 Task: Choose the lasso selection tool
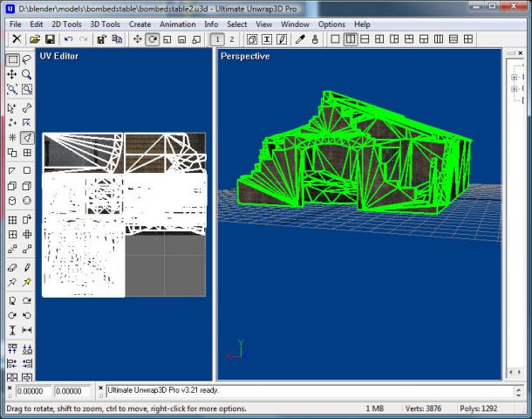tap(27, 59)
